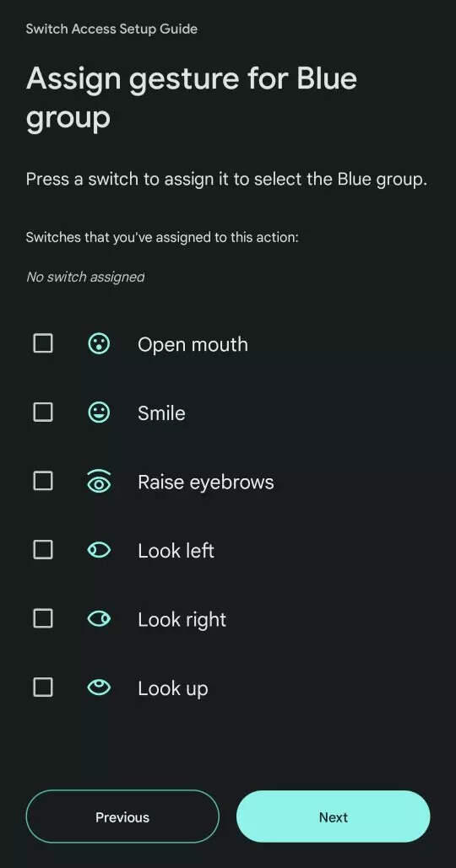Tick the Smile gesture checkbox
The width and height of the screenshot is (456, 868).
(43, 412)
